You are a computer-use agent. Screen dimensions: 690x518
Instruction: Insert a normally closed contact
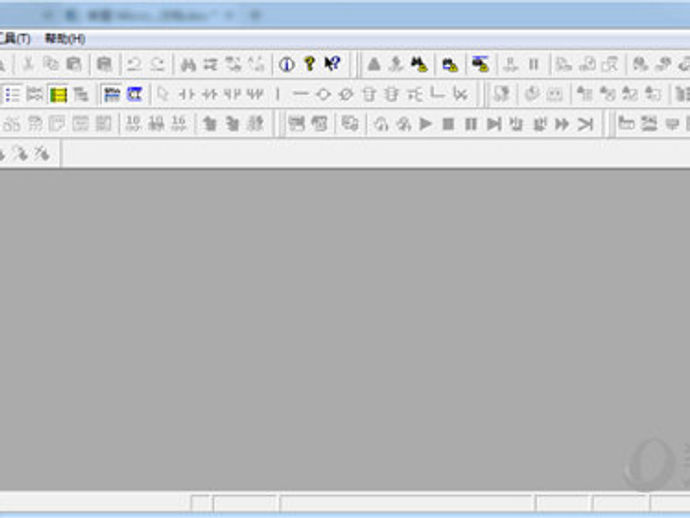click(209, 94)
